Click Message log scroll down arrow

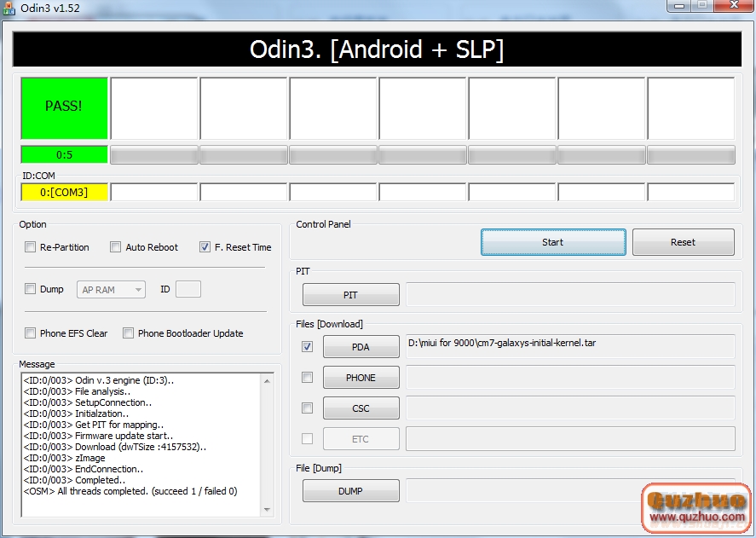click(x=267, y=510)
